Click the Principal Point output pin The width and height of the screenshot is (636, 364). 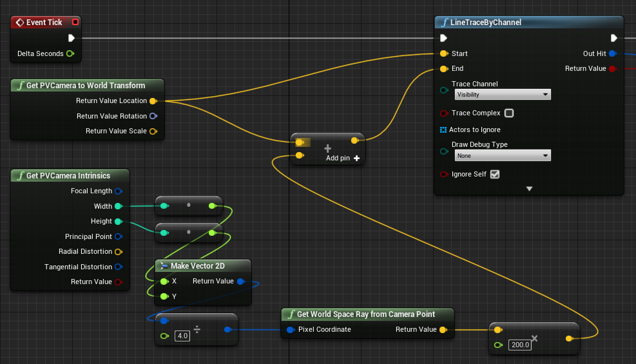(119, 236)
